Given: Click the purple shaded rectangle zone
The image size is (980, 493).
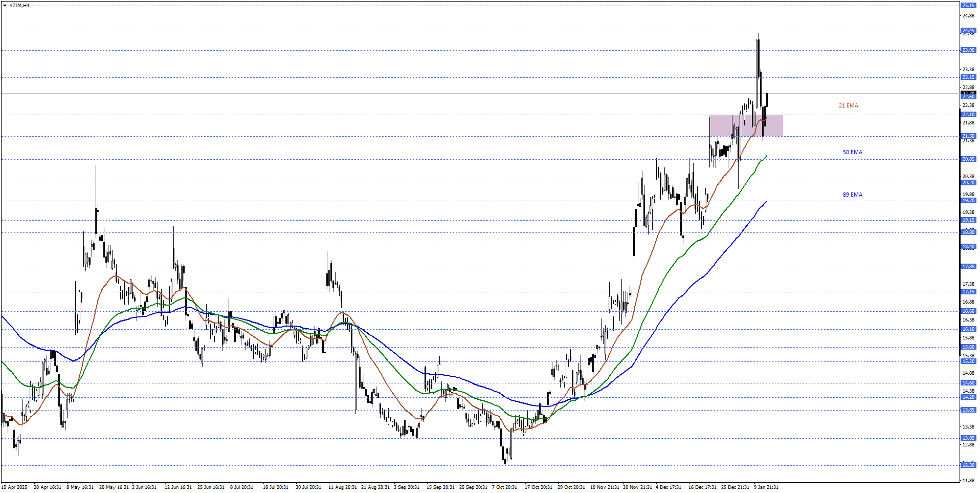Looking at the screenshot, I should tap(746, 125).
